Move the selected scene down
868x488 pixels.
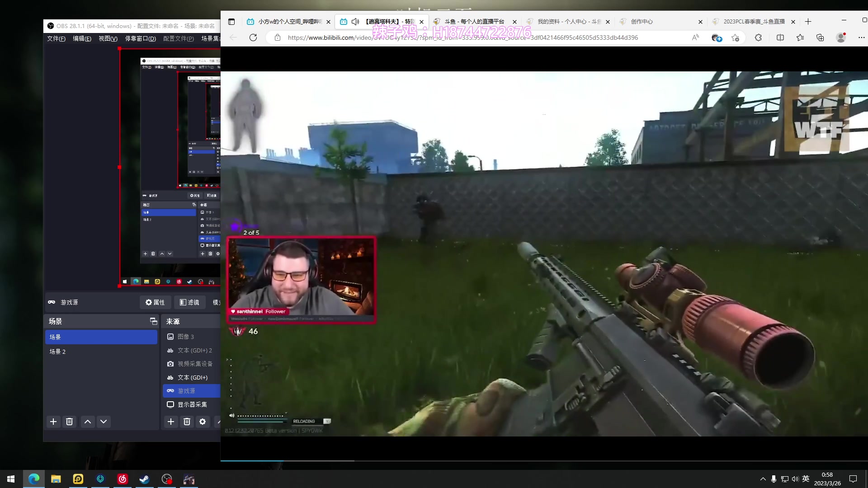[104, 422]
